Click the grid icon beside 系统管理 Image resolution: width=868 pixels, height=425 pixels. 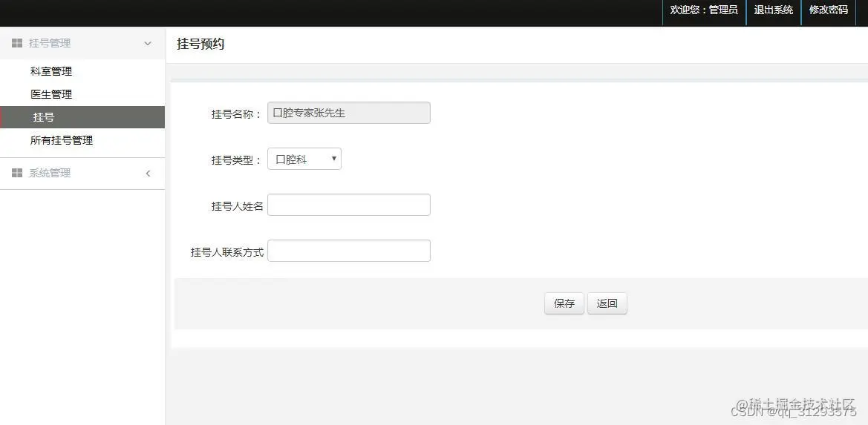click(x=17, y=173)
